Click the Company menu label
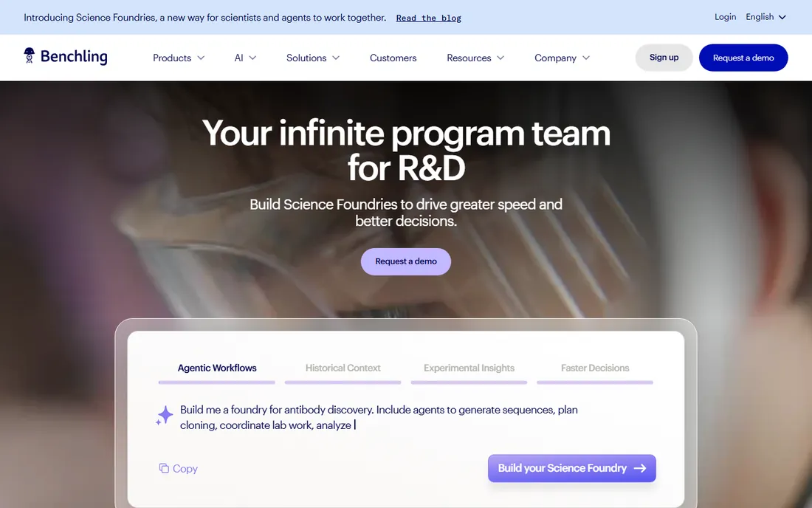The width and height of the screenshot is (812, 508). coord(556,58)
